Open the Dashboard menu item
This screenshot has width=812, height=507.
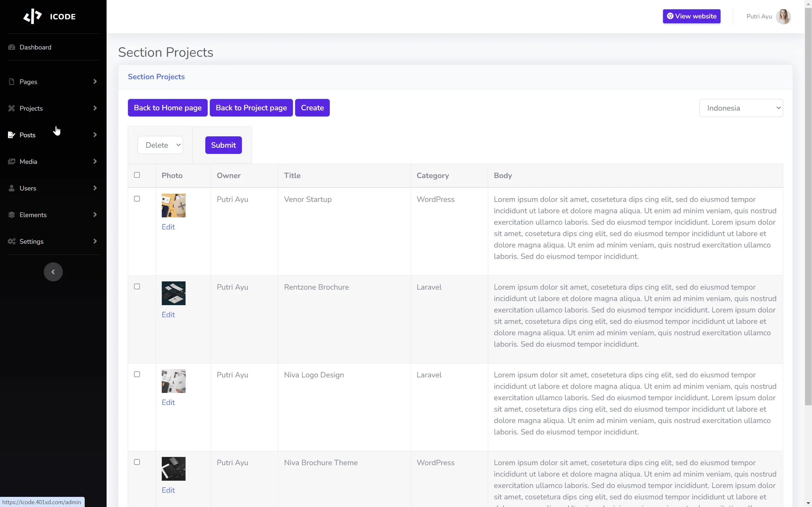click(x=35, y=47)
